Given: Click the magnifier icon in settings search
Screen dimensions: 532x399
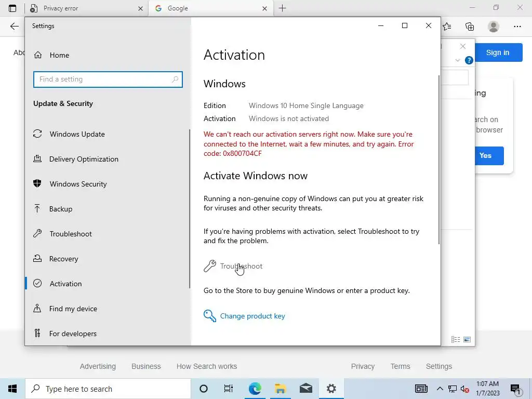Looking at the screenshot, I should (x=175, y=79).
